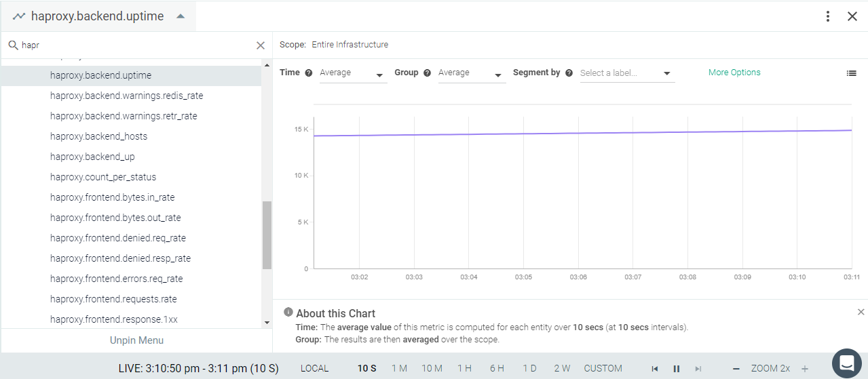Click the 15 K y-axis label
The height and width of the screenshot is (379, 868).
tap(301, 129)
